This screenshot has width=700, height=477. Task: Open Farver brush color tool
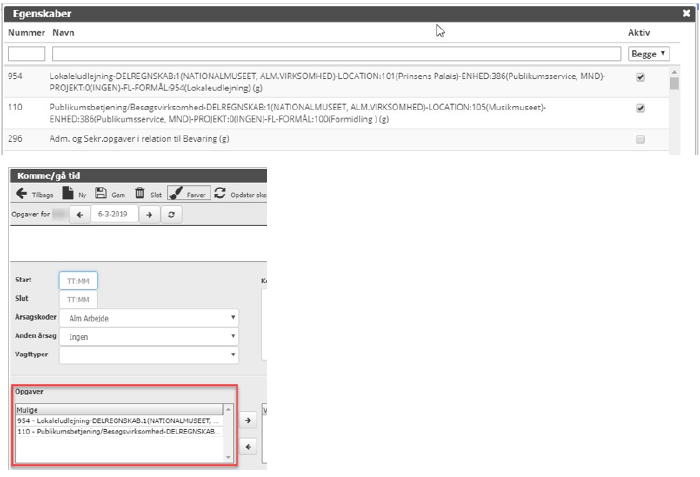coord(174,194)
